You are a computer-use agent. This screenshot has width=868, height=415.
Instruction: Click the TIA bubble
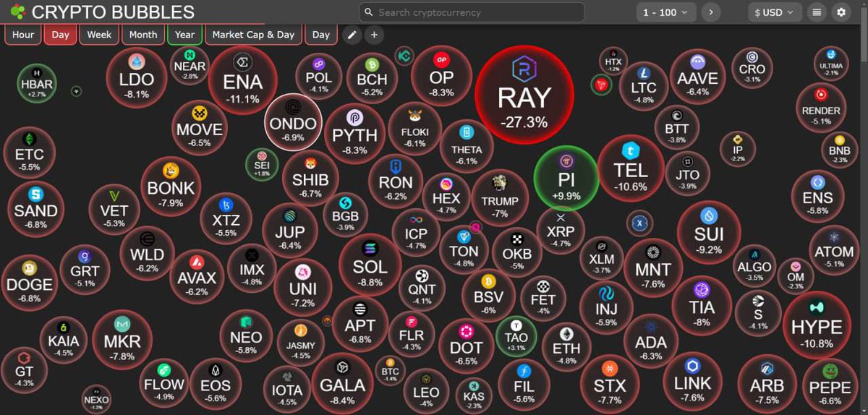pyautogui.click(x=702, y=306)
